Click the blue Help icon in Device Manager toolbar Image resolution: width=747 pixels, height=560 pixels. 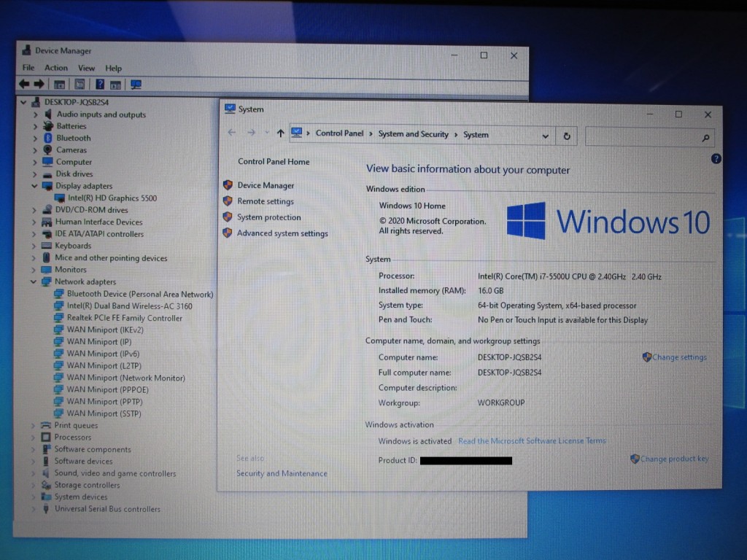99,85
